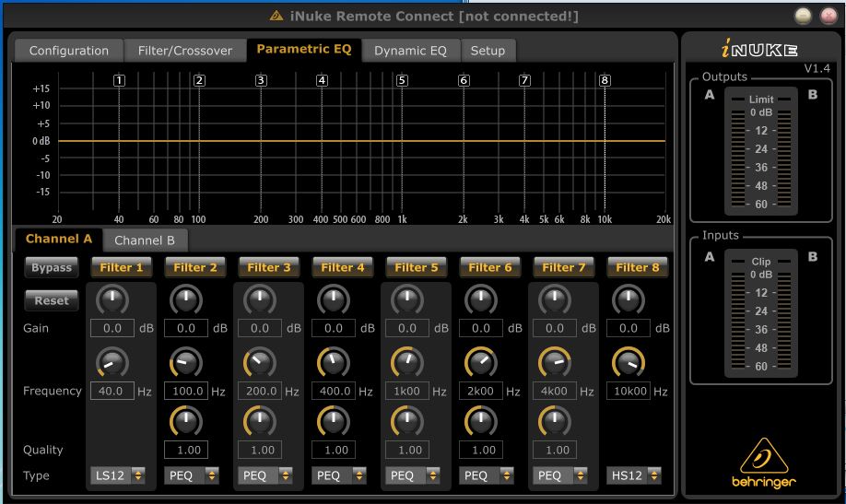Click the Filter 3 frequency knob
Viewport: 846px width, 504px height.
260,362
